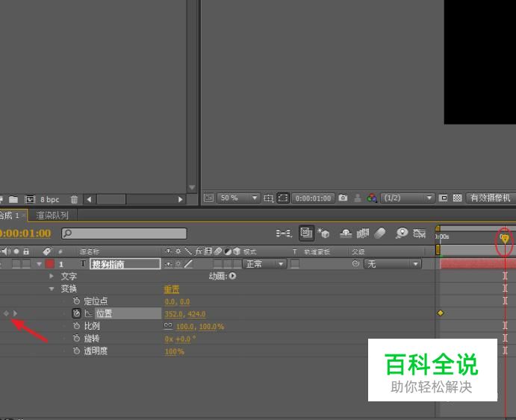Toggle the transparency grid icon
Viewport: 516px width, 420px height.
click(458, 198)
